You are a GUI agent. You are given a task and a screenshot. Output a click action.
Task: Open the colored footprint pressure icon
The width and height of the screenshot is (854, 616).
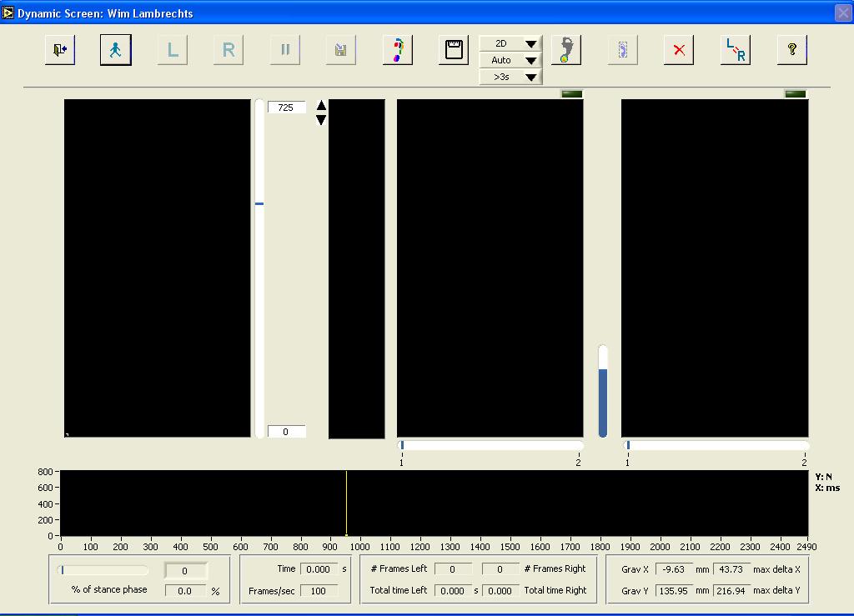click(x=398, y=50)
